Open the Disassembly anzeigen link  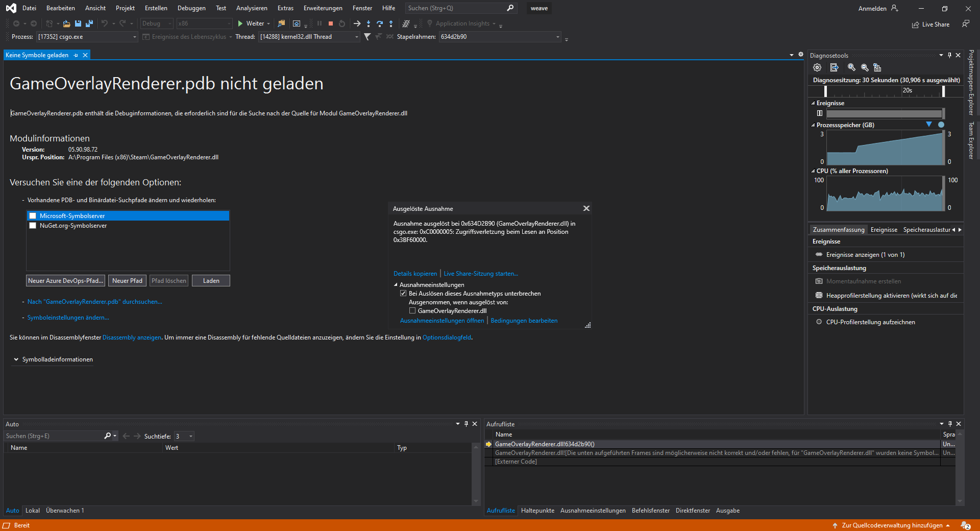(132, 337)
